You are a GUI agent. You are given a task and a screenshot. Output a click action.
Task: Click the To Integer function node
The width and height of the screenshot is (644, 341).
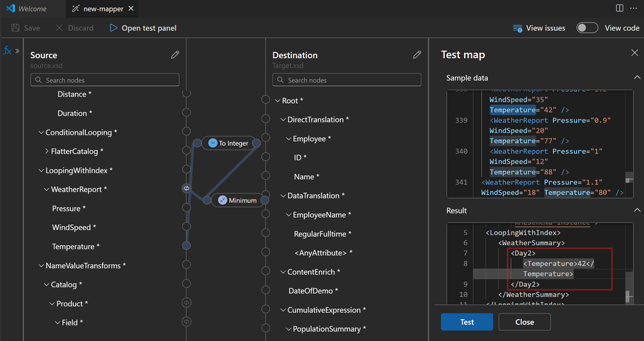click(x=229, y=143)
